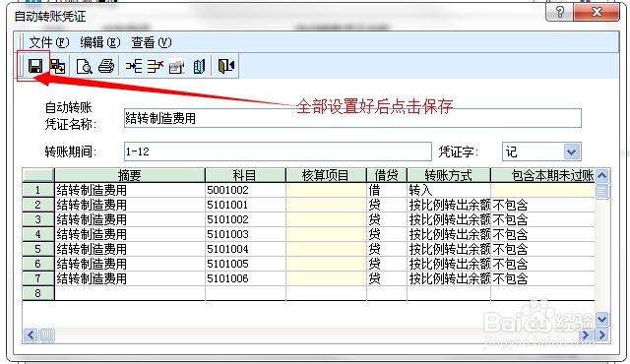Select row header 5 in the grid
Screen dimensions: 630x364
tap(38, 249)
